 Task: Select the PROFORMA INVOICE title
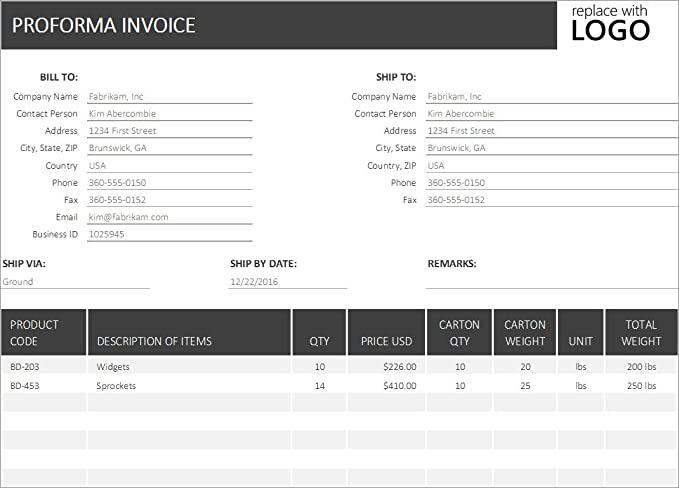point(103,25)
